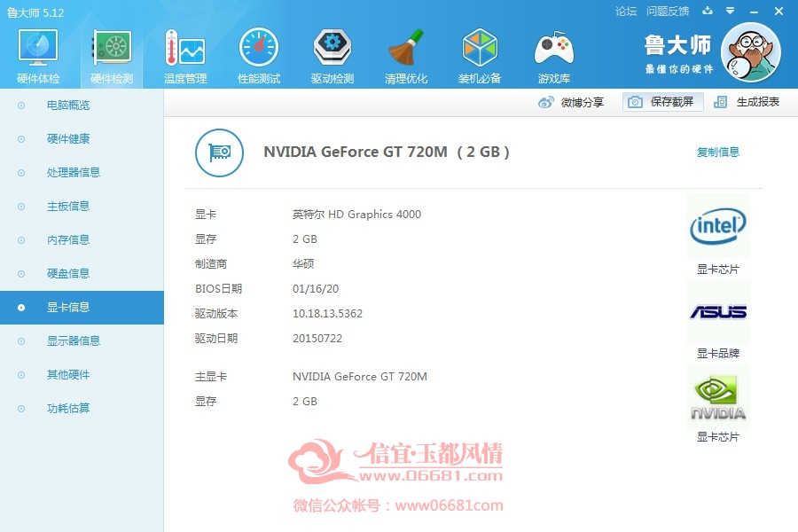Click the Weibo share icon

(x=545, y=102)
